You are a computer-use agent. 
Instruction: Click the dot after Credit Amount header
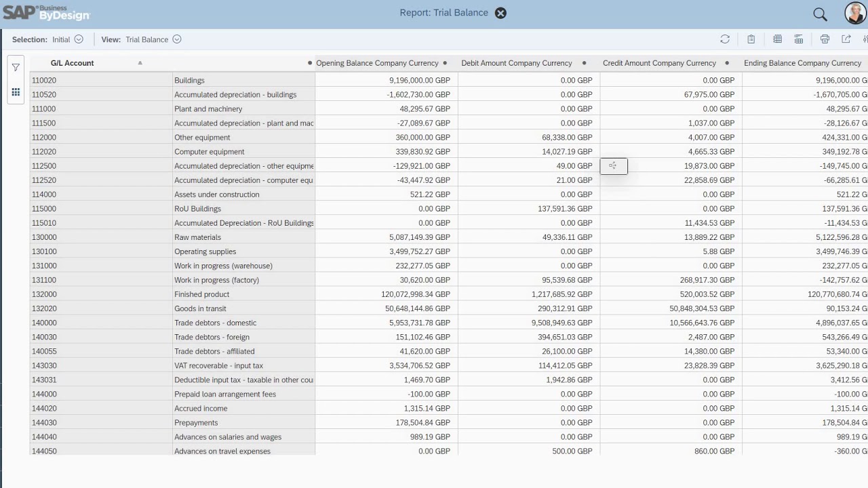727,63
